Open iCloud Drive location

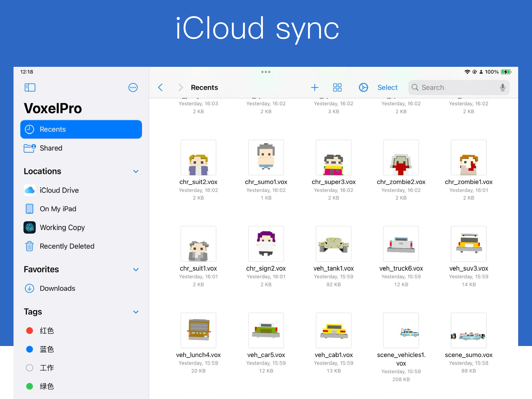point(81,190)
